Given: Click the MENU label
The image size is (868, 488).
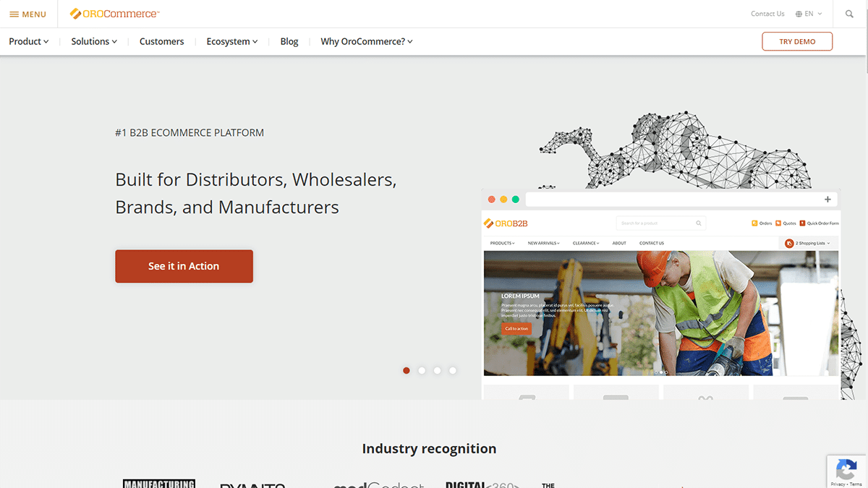Looking at the screenshot, I should point(34,14).
